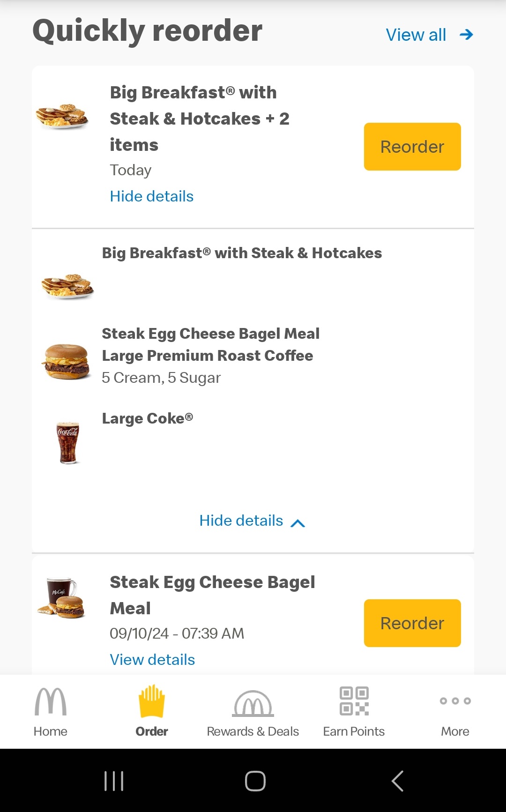Tap the McCafé bagel meal thumbnail
Screen dimensions: 506x812
(x=62, y=598)
